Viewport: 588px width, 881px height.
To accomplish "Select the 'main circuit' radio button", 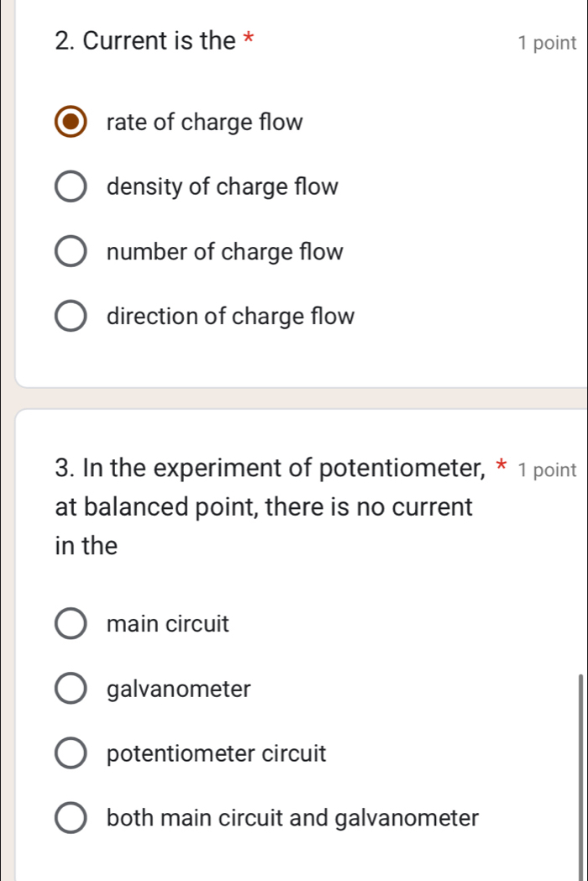I will point(71,625).
